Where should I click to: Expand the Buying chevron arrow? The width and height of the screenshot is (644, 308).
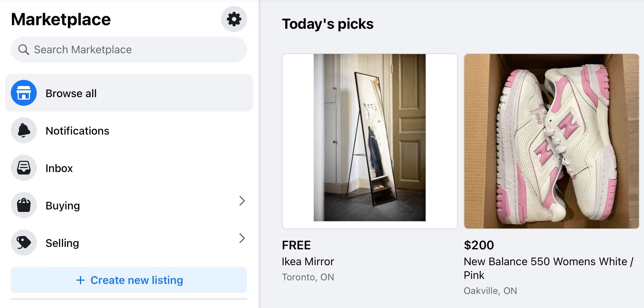pos(242,201)
